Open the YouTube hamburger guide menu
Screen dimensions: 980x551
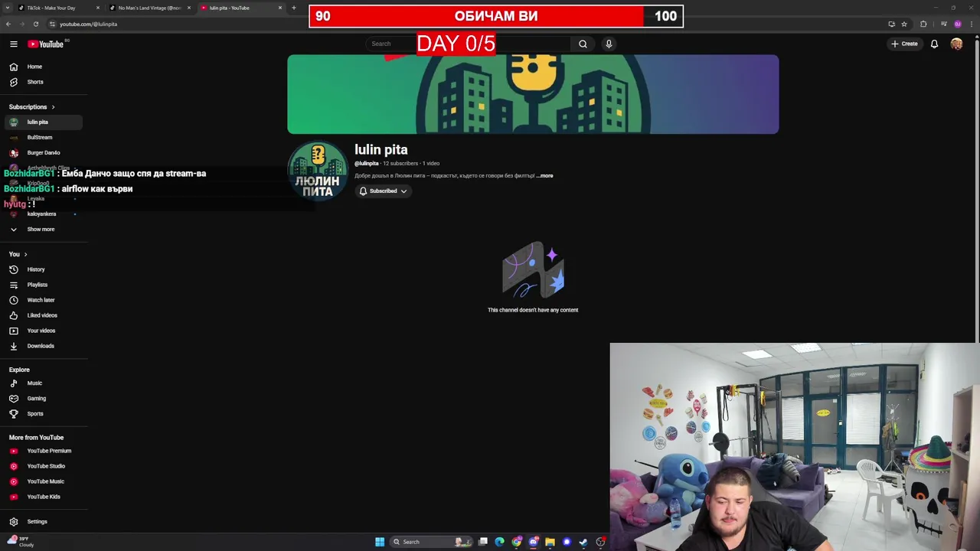point(13,44)
